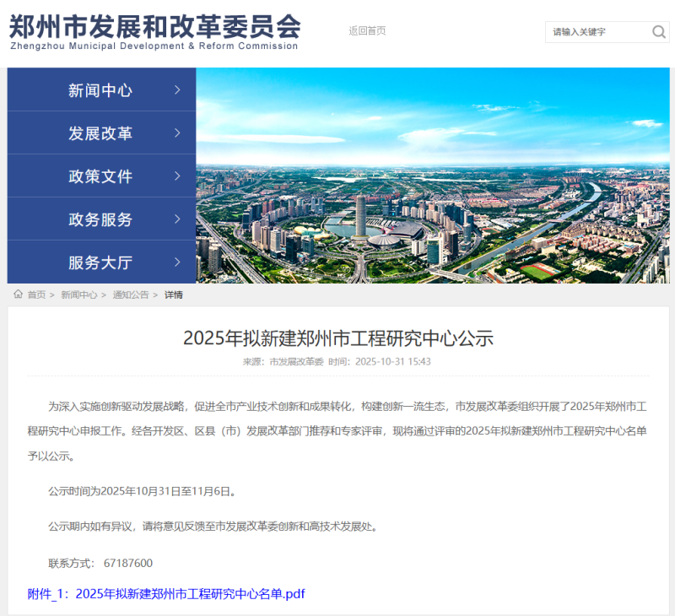Viewport: 675px width, 616px height.
Task: Click the search magnifier icon
Action: click(659, 32)
